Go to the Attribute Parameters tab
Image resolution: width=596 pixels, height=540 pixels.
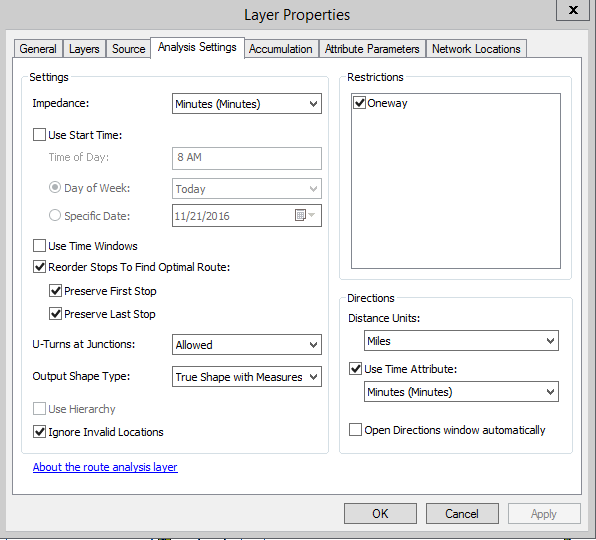tap(372, 49)
